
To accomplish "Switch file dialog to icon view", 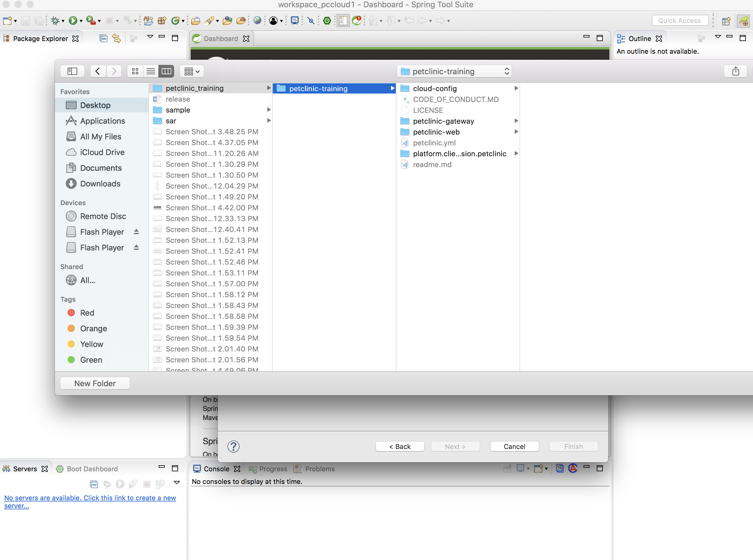I will click(x=135, y=71).
